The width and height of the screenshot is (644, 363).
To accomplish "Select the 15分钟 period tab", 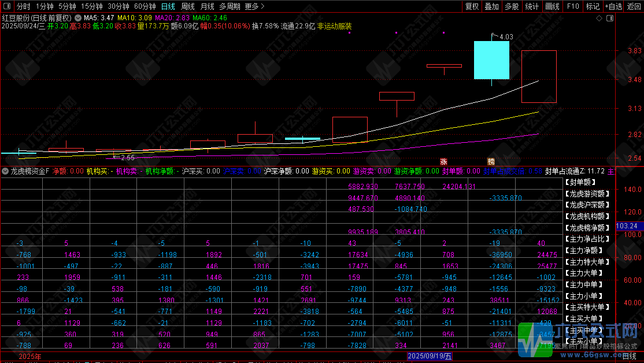I will 92,6.
